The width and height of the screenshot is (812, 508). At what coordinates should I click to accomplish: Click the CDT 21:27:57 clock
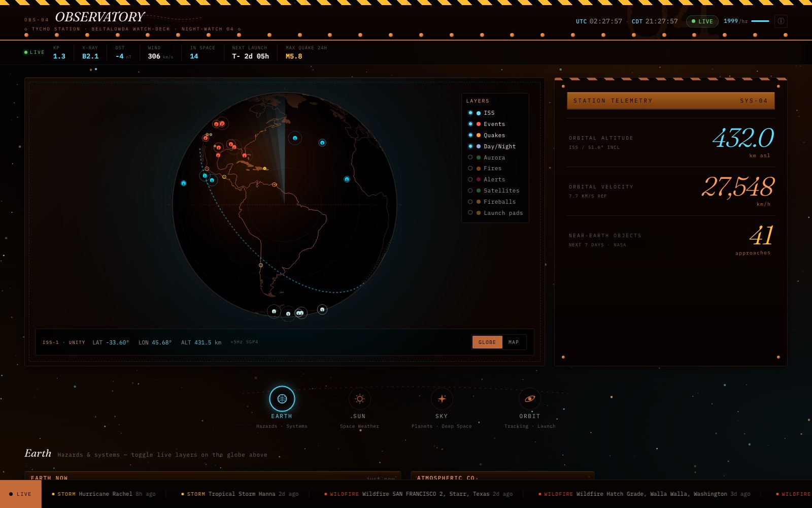pyautogui.click(x=655, y=21)
